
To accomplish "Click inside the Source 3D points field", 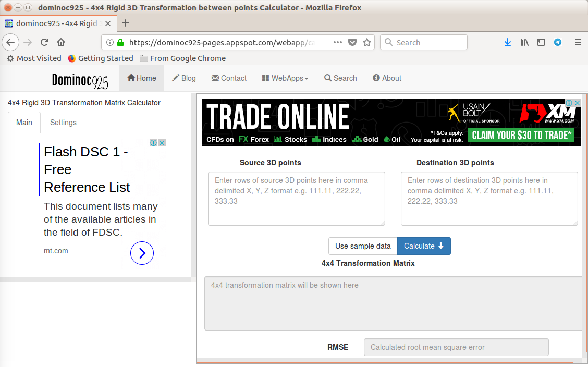I will click(296, 198).
